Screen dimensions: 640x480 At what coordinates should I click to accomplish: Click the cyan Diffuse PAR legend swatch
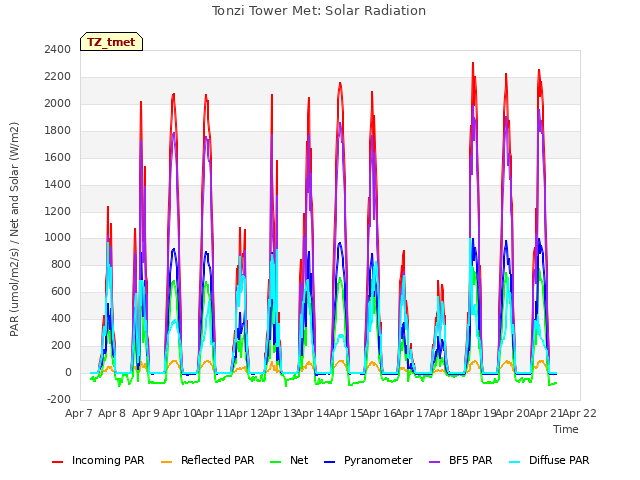pyautogui.click(x=515, y=462)
